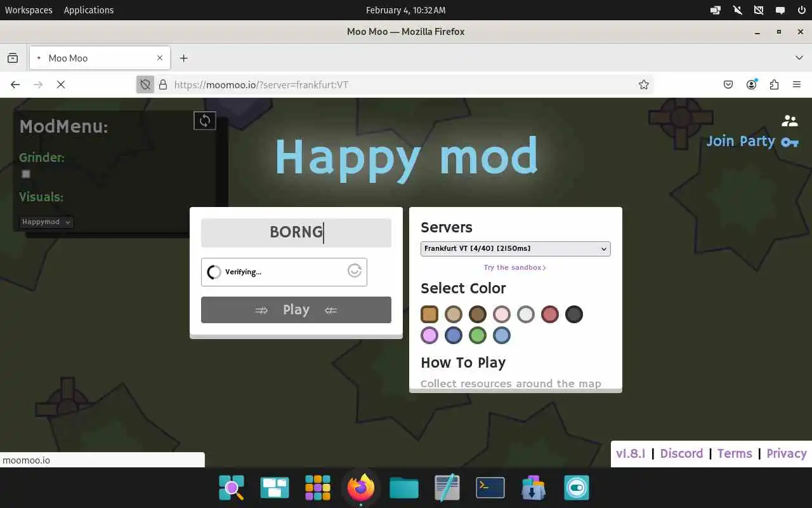The height and width of the screenshot is (508, 812).
Task: Select the white color swatch
Action: click(526, 314)
